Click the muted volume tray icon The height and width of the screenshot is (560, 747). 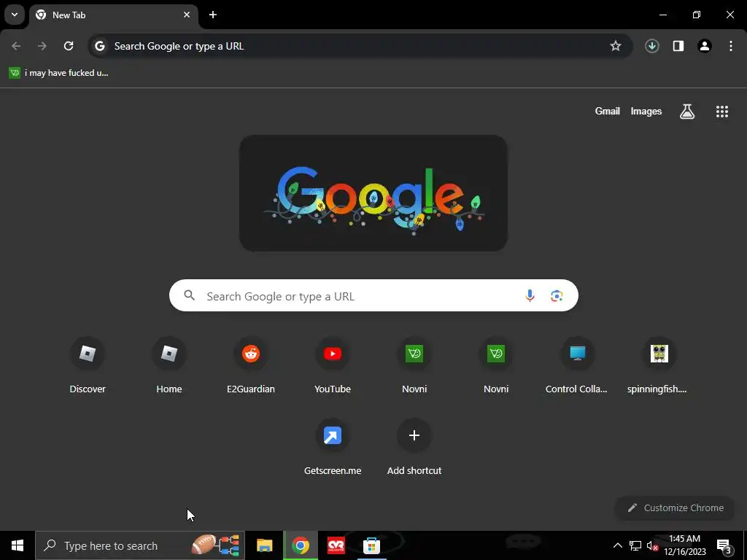652,545
